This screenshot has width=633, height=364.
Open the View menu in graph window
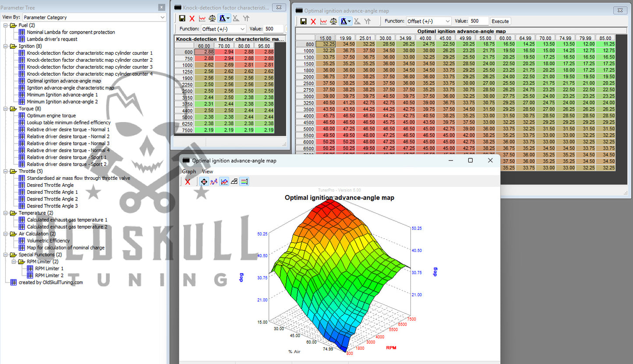(207, 171)
